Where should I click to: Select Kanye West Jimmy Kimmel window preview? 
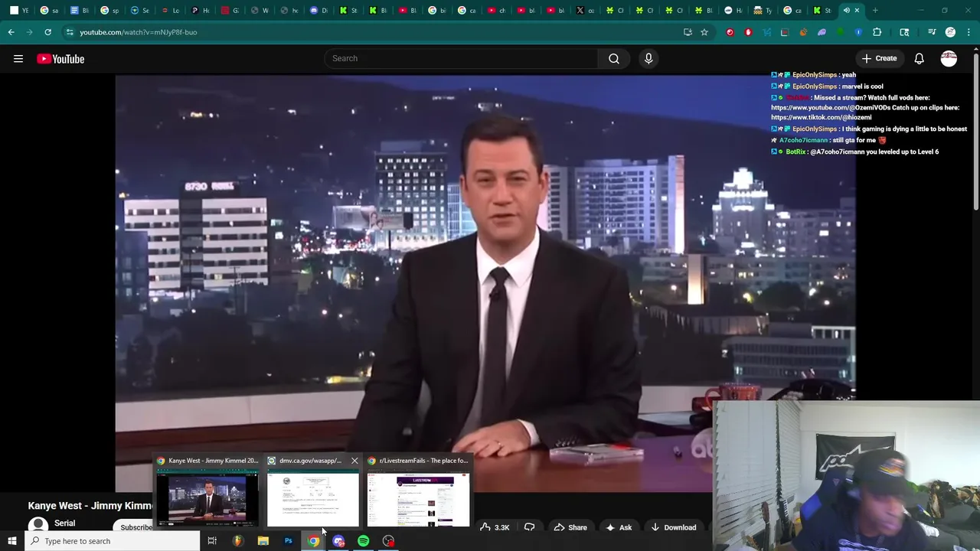(x=207, y=491)
